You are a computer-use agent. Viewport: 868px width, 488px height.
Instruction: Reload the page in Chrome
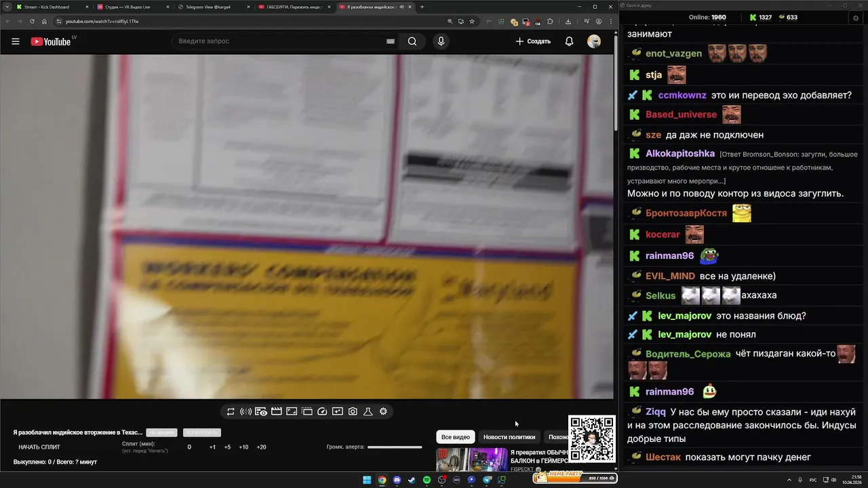32,21
